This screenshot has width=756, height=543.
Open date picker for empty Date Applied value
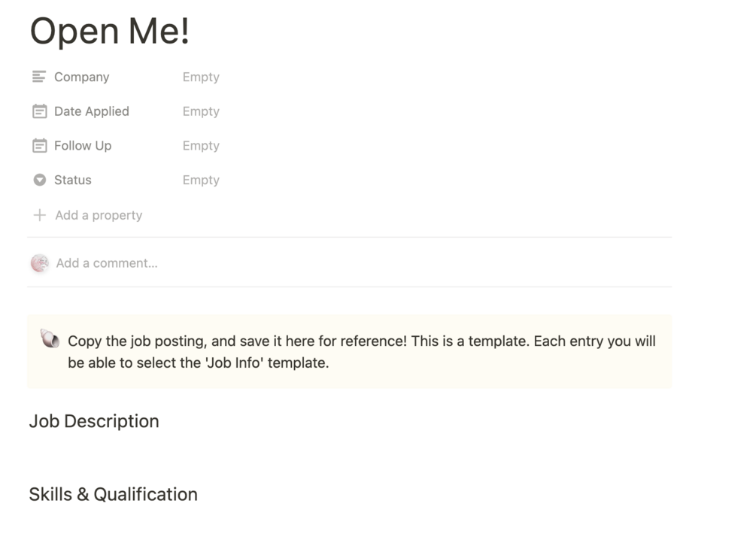point(201,111)
